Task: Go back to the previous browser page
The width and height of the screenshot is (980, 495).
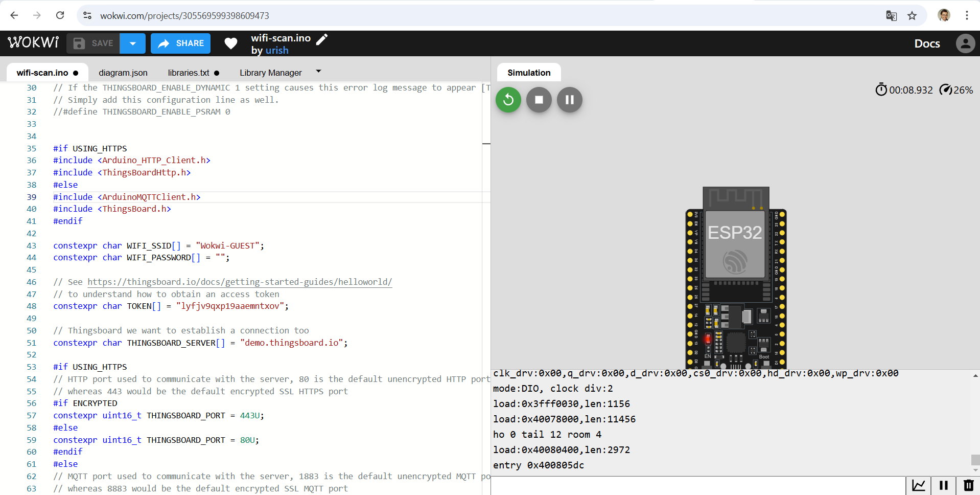Action: pos(14,15)
